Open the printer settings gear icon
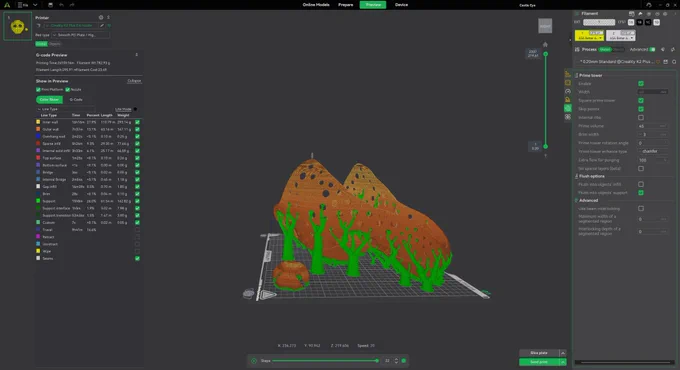Screen dimensions: 680x370 pyautogui.click(x=101, y=17)
